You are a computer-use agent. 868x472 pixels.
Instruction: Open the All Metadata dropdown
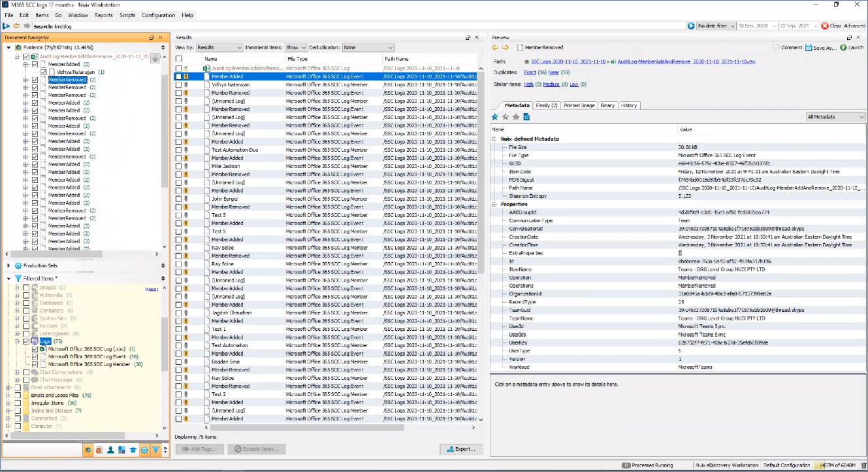835,117
